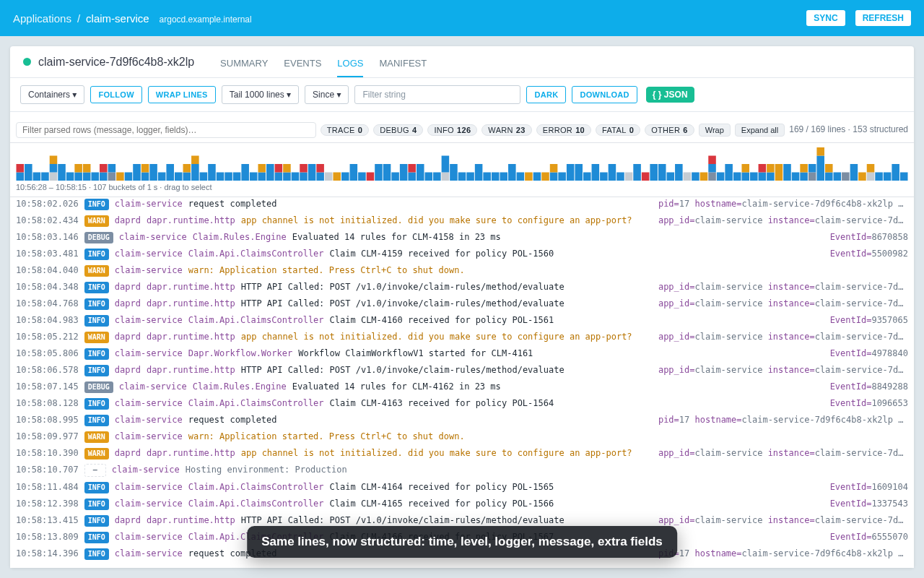Image resolution: width=924 pixels, height=578 pixels.
Task: Click the tallest histogram bar at the right end
Action: 820,164
